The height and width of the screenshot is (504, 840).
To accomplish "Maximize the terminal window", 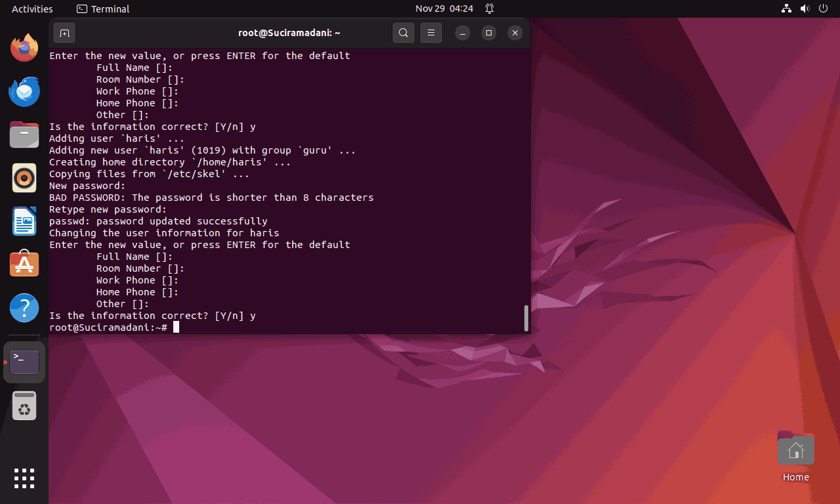I will tap(489, 33).
